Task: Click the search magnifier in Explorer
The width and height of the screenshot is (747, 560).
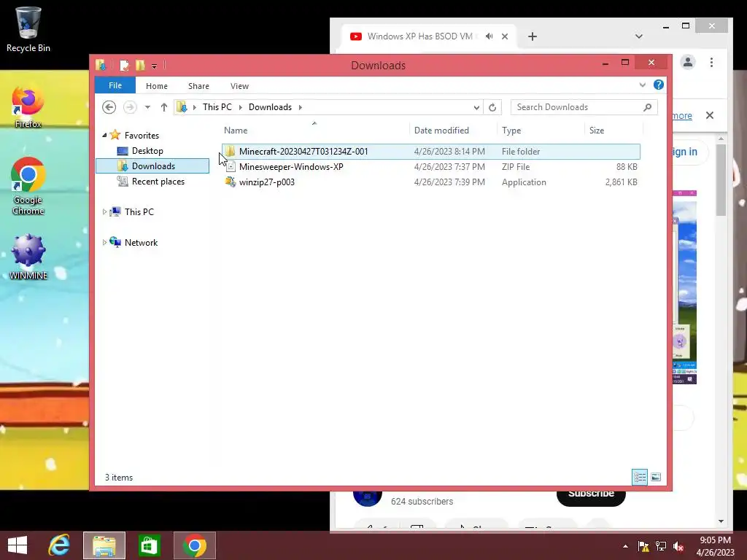Action: 647,107
